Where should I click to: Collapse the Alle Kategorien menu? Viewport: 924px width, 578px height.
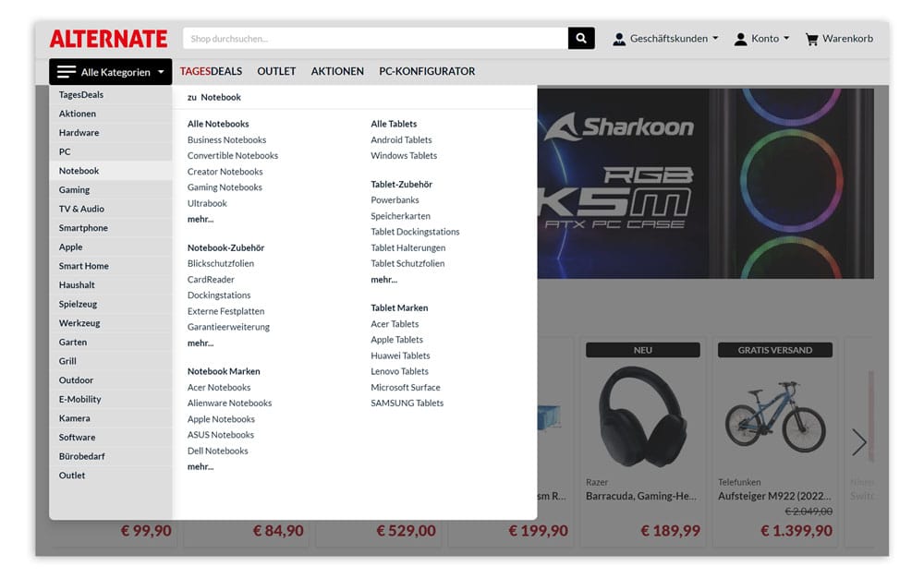tap(111, 72)
